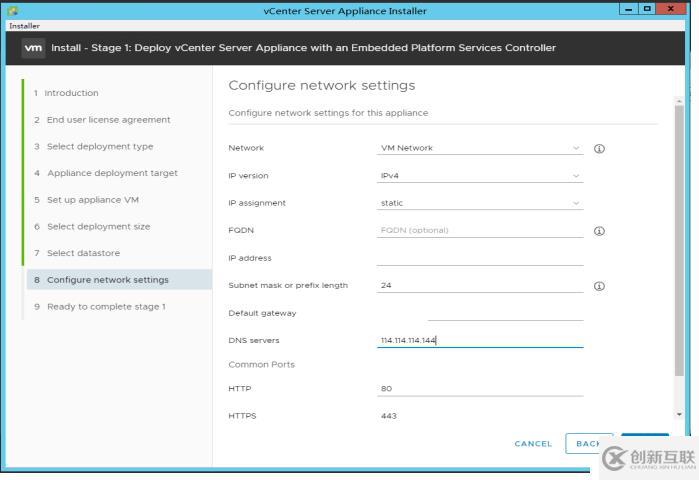Focus the IP address input field

pyautogui.click(x=480, y=258)
